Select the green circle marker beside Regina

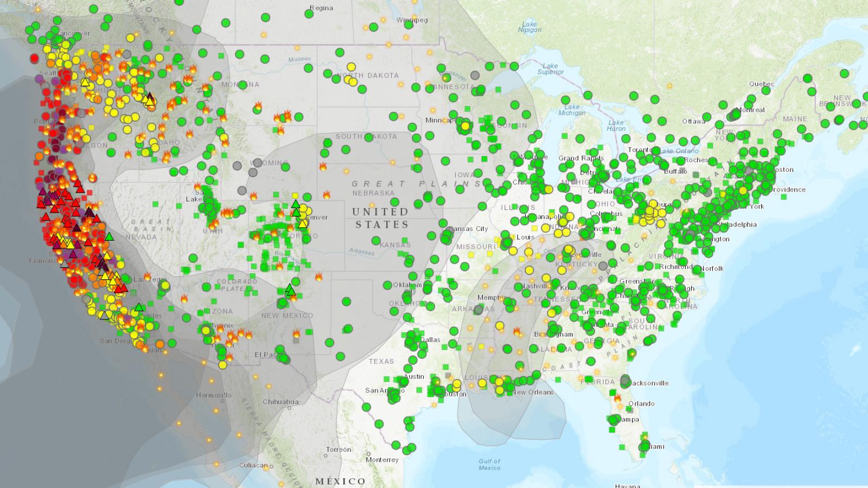(309, 14)
